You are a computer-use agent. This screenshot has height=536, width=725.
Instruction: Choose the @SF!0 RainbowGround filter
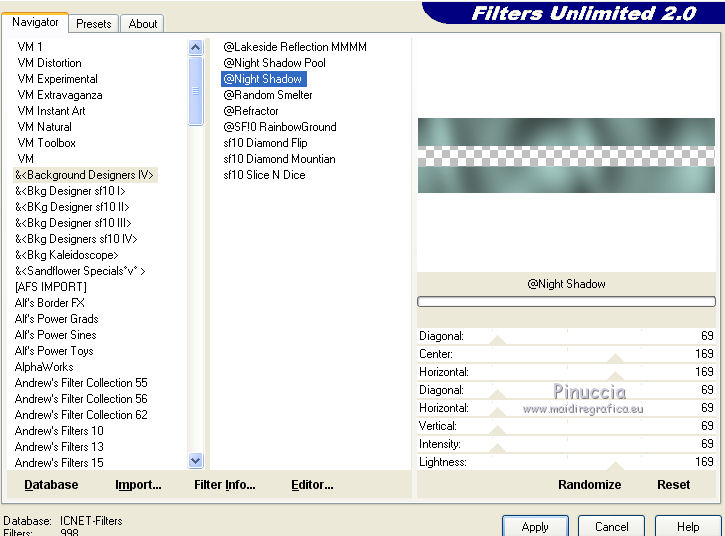point(280,127)
